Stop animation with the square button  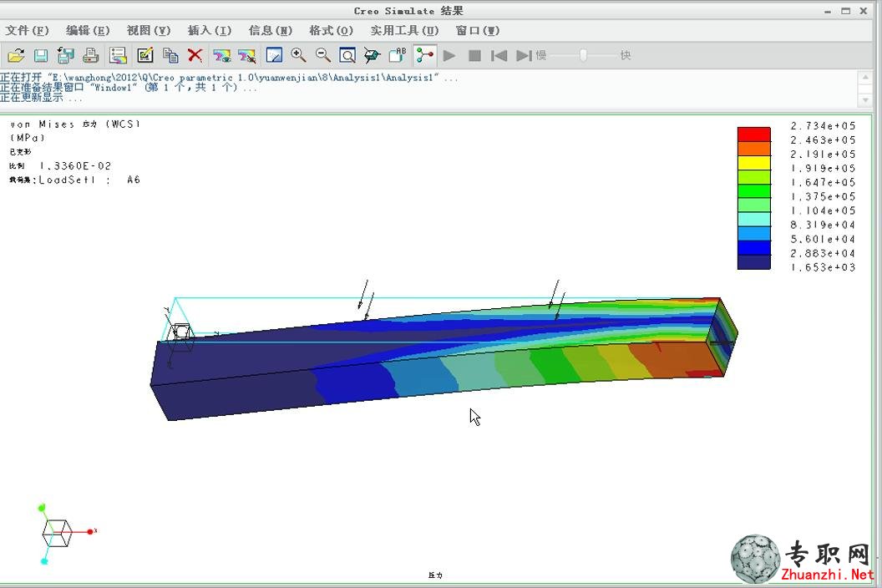(474, 56)
